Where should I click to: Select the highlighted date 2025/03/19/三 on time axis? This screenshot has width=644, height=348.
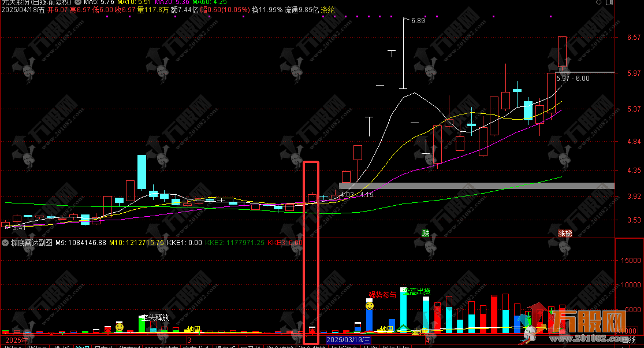click(x=348, y=340)
